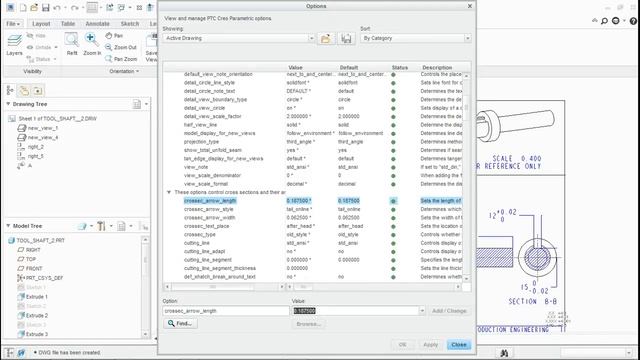The height and width of the screenshot is (360, 640).
Task: Click the favorites icon above Drawing Tree
Action: pos(38,90)
